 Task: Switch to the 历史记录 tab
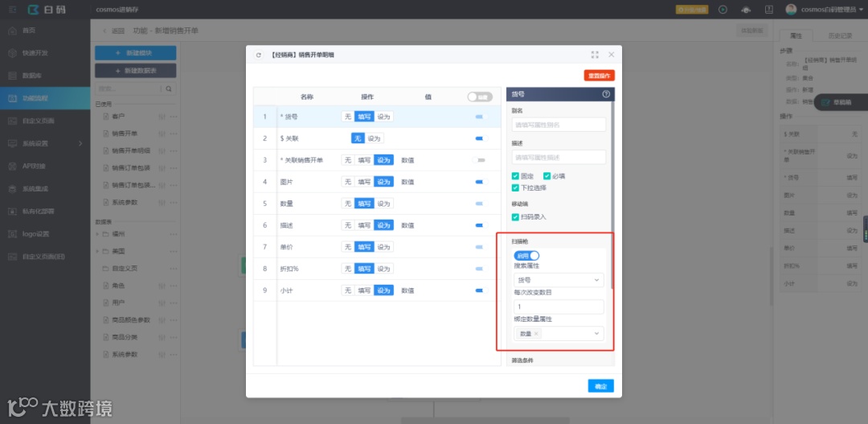(840, 35)
